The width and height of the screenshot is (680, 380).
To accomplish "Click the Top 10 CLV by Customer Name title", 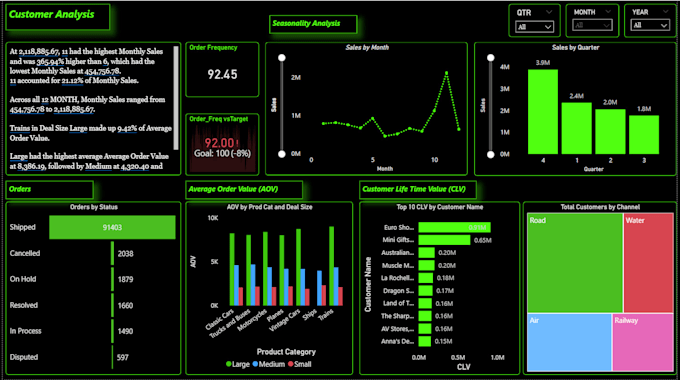I will (x=439, y=207).
